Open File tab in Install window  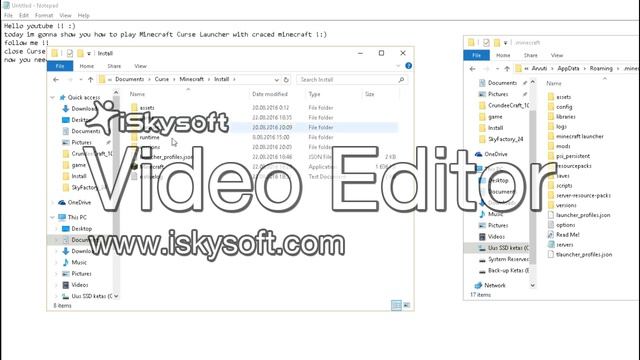(60, 66)
